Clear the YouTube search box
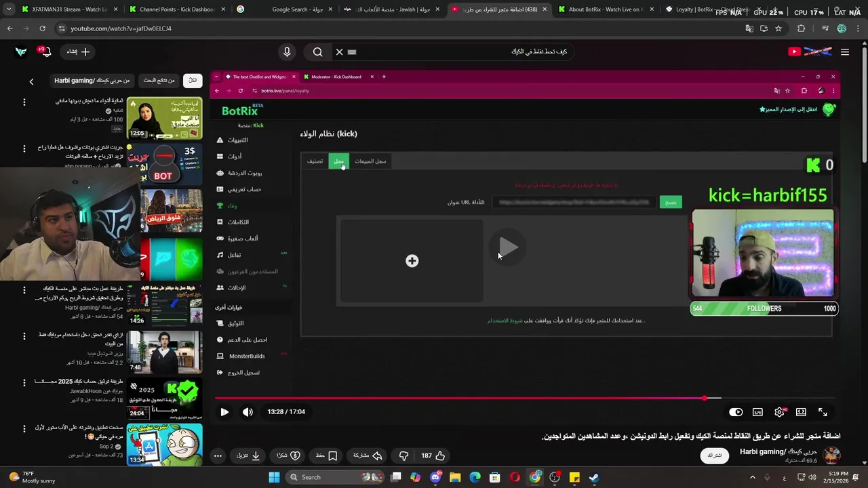The height and width of the screenshot is (488, 868). tap(340, 52)
